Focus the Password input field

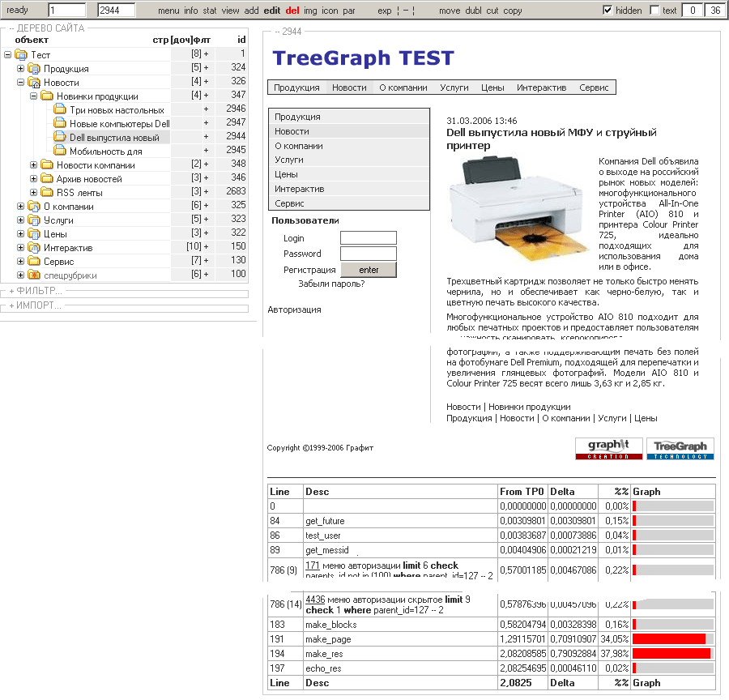(x=369, y=254)
